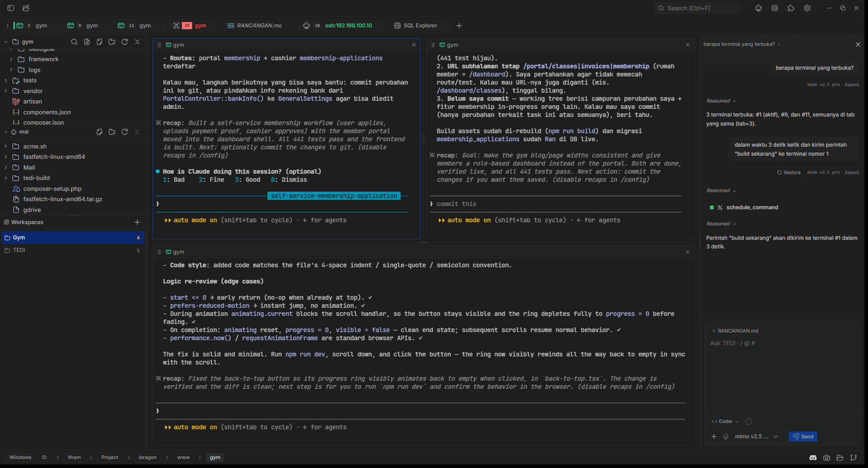
Task: Click the folder icon in bottom status bar
Action: (x=840, y=457)
